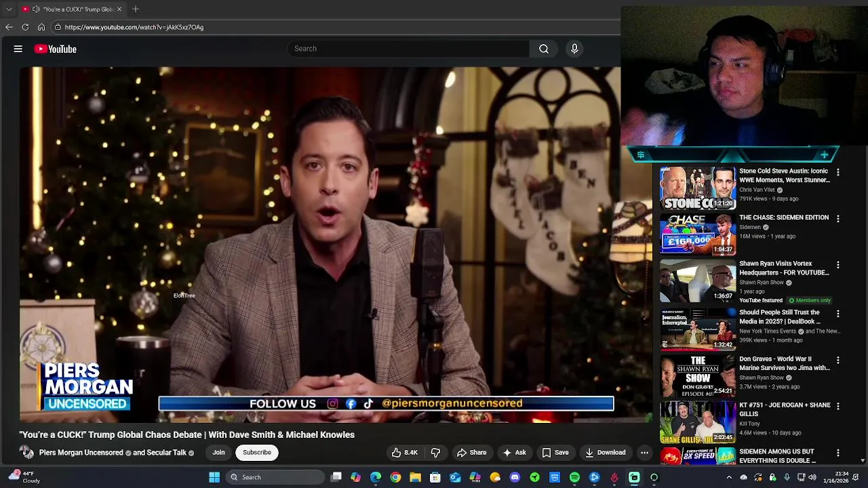Open the Secular Talk channel link
Screen dimensions: 868x488
166,453
